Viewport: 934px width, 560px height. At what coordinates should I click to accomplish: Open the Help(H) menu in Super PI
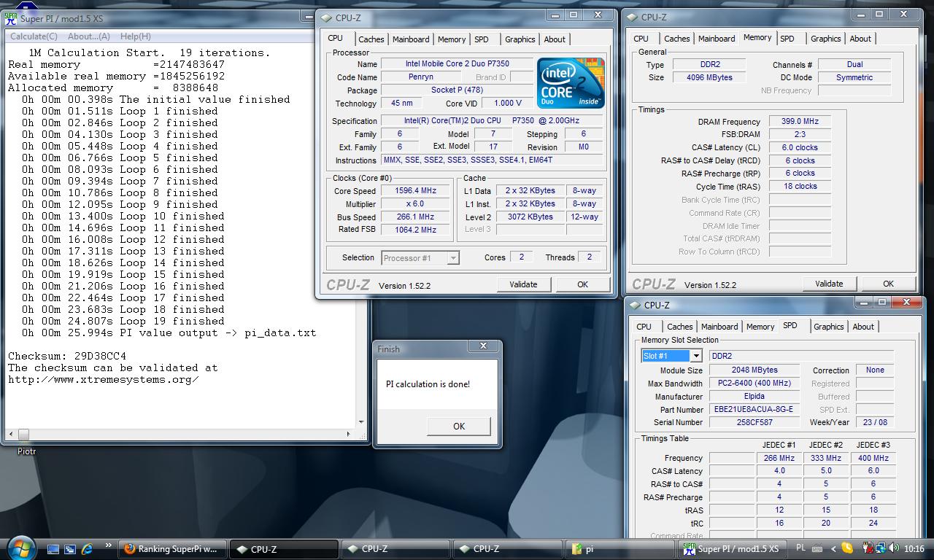(x=135, y=36)
